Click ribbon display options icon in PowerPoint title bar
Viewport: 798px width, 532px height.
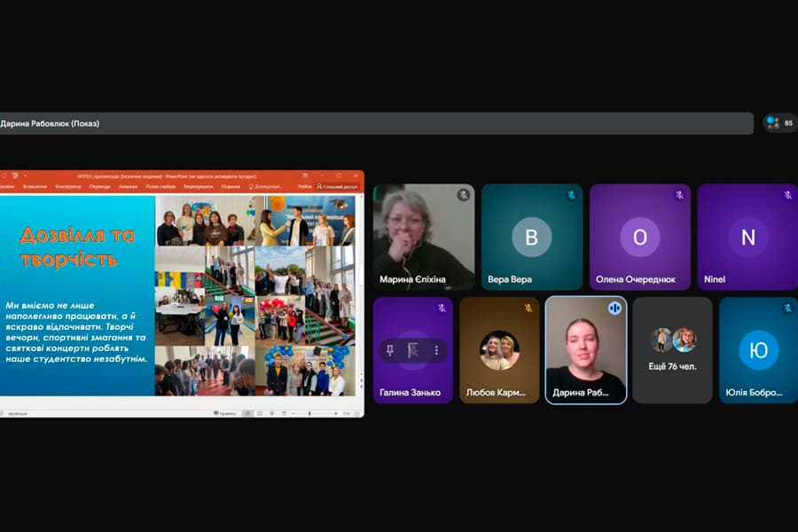pos(305,176)
